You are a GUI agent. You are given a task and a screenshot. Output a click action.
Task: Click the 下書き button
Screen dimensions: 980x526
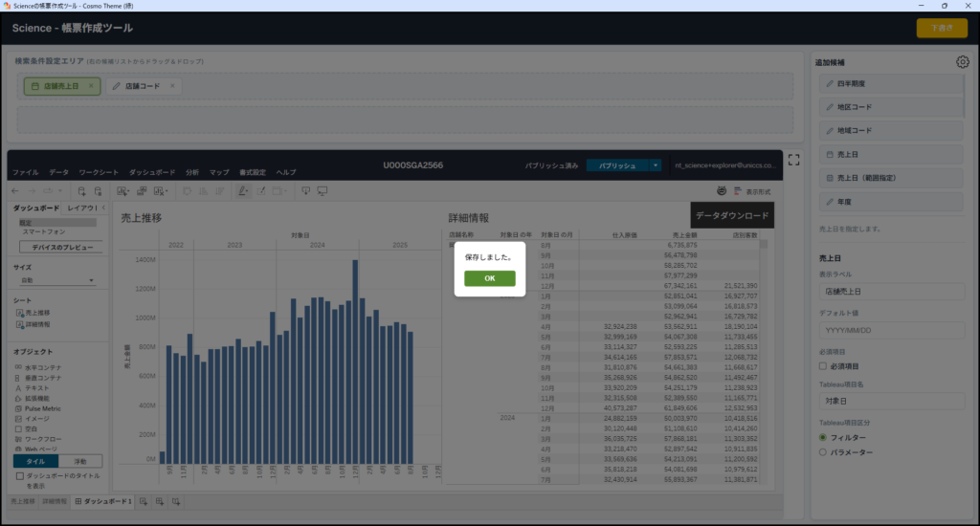pos(942,28)
